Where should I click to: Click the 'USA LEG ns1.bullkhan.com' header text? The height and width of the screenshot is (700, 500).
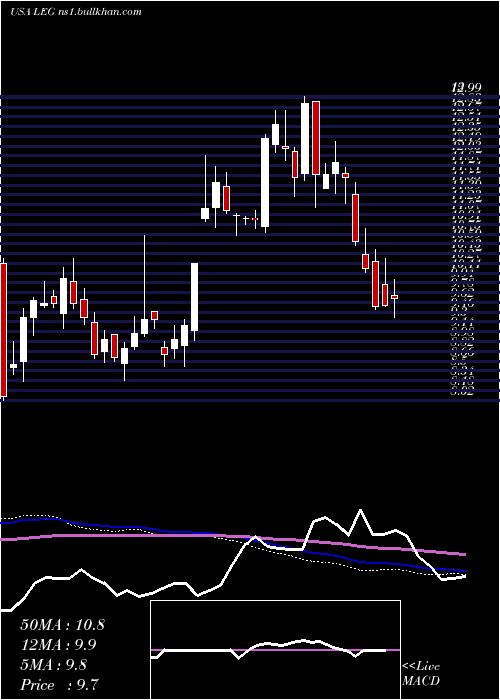tap(75, 12)
